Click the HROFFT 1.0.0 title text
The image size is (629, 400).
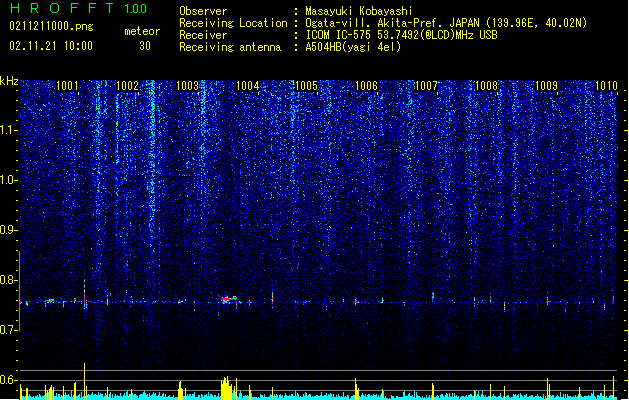pos(78,8)
